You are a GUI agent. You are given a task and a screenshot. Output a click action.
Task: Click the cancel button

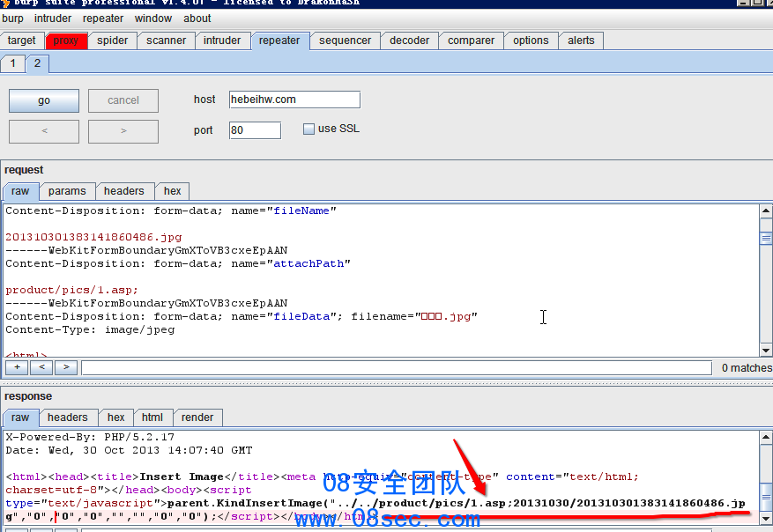(123, 100)
